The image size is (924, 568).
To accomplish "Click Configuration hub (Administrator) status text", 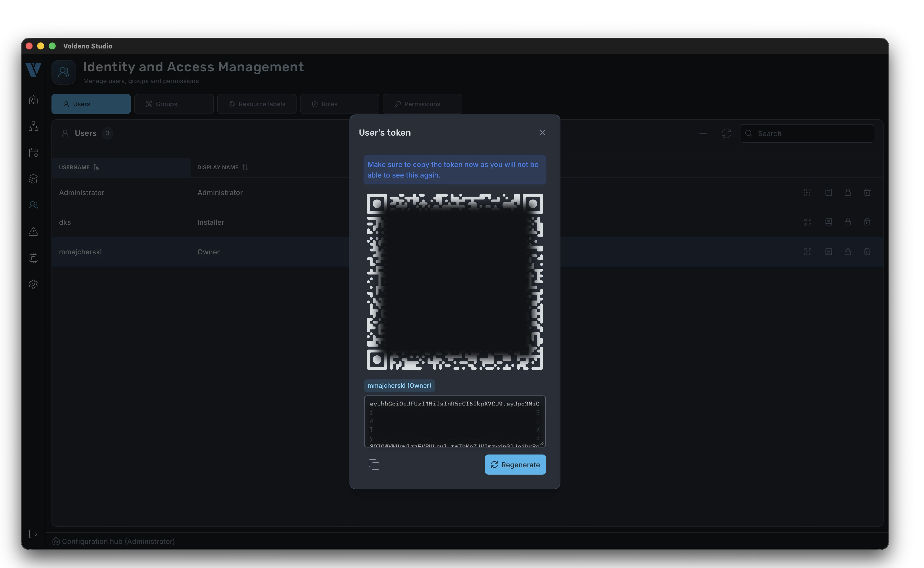I will (x=118, y=541).
